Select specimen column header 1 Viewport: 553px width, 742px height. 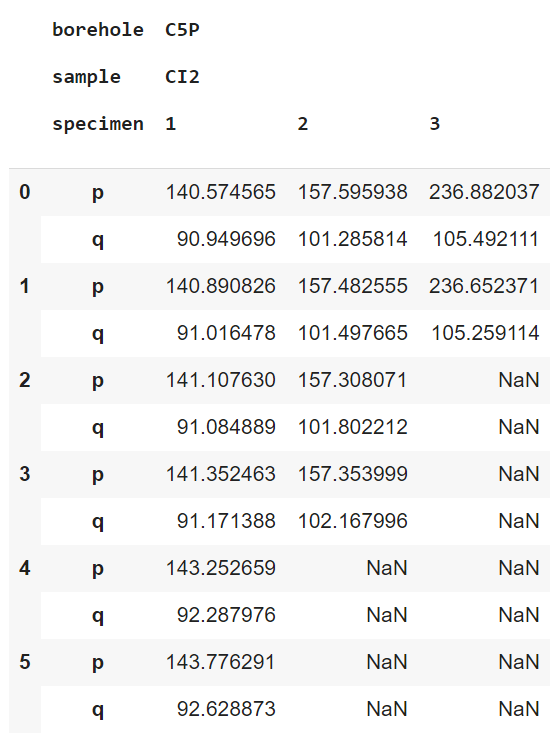(x=171, y=124)
